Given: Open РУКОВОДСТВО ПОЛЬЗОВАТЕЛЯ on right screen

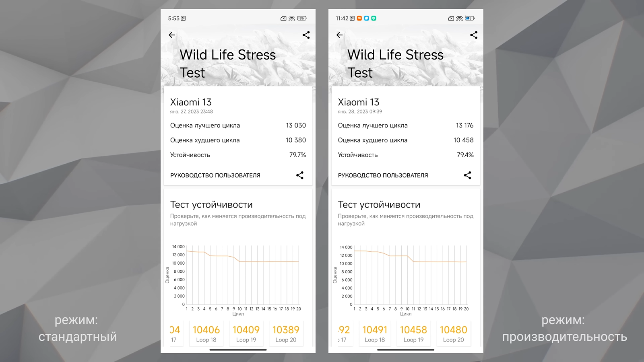Looking at the screenshot, I should point(383,175).
